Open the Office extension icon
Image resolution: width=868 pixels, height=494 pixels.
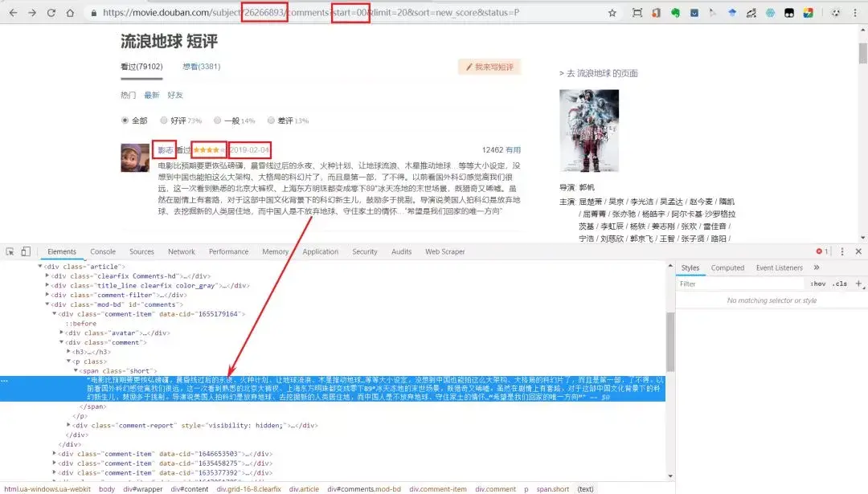(656, 13)
